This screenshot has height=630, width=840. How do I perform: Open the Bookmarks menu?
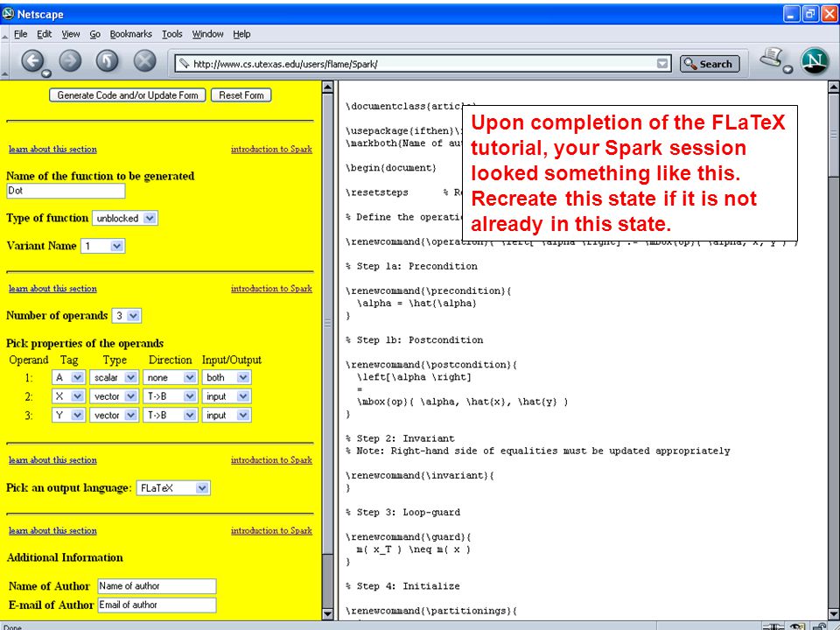tap(130, 34)
